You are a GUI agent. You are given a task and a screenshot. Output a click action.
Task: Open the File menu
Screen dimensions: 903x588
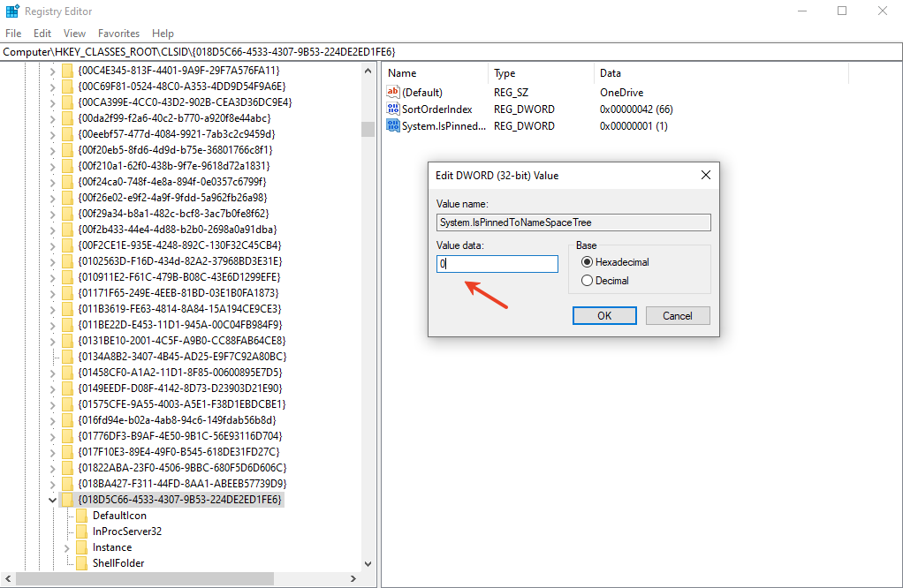tap(13, 33)
